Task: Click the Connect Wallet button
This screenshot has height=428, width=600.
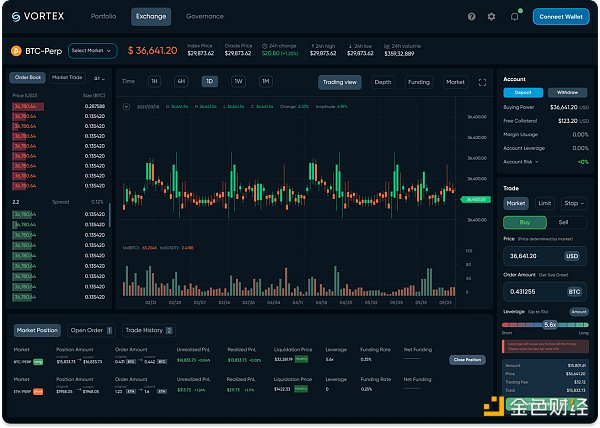Action: click(560, 17)
